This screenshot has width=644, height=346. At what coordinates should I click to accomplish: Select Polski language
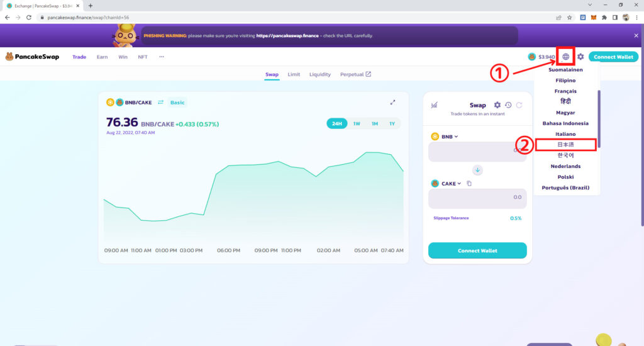tap(565, 177)
